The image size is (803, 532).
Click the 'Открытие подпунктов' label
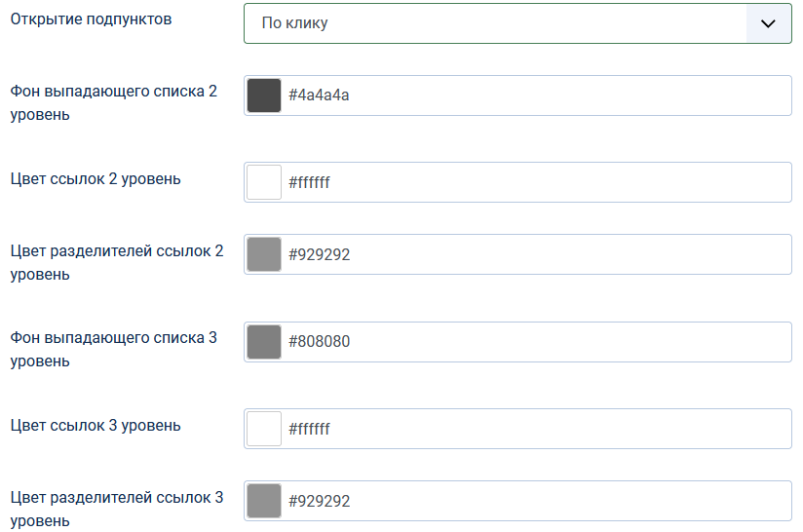pos(91,19)
